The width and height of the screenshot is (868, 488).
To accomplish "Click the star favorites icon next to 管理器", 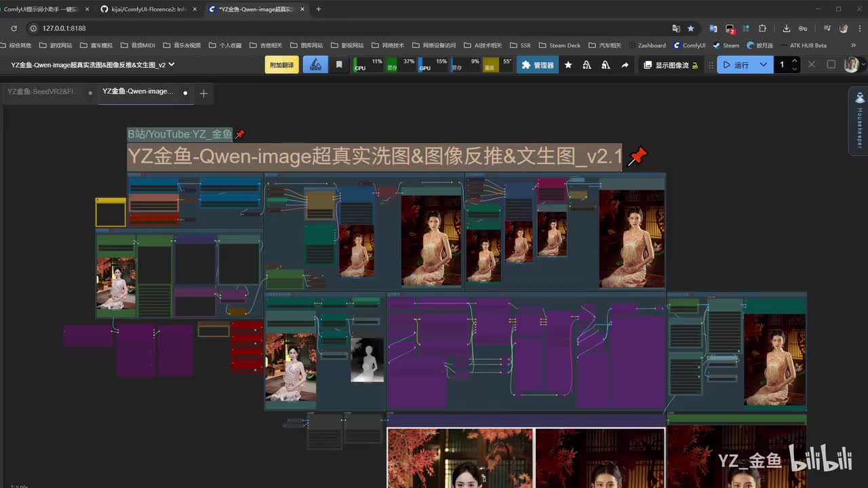I will (x=568, y=65).
